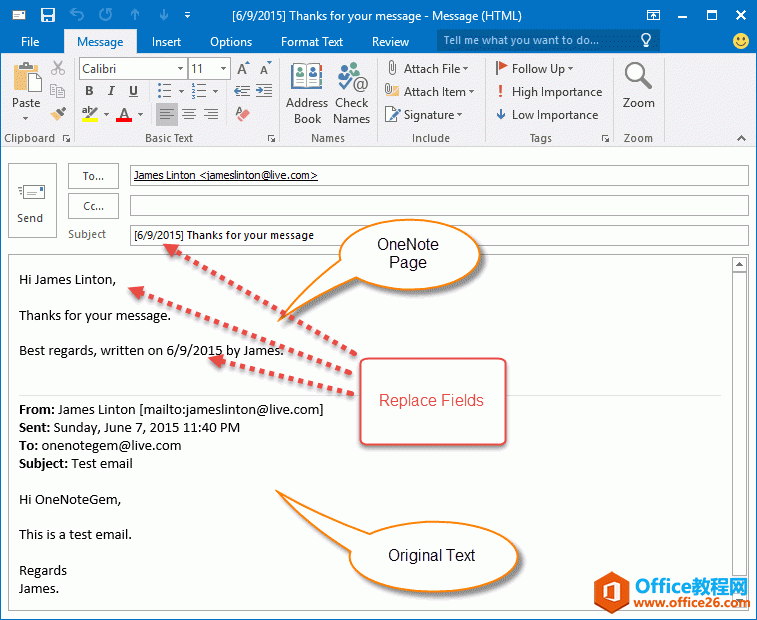Open the Address Book
Image resolution: width=757 pixels, height=620 pixels.
[307, 92]
